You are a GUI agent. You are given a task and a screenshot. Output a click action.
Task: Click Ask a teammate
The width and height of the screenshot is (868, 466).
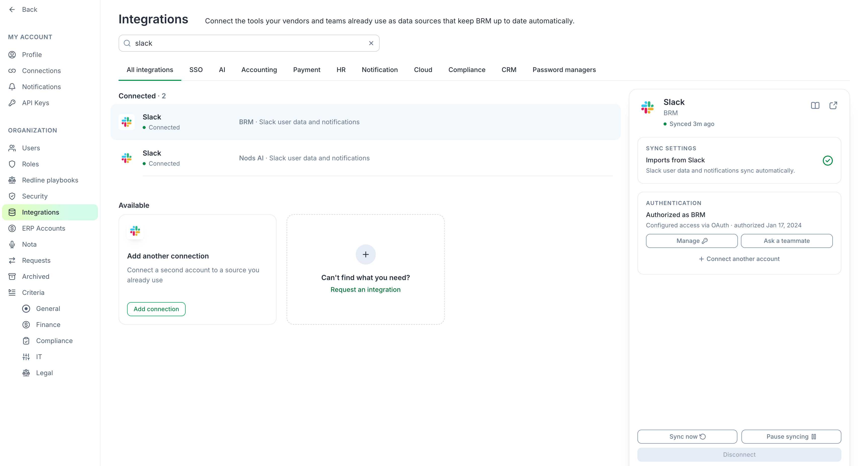point(786,241)
